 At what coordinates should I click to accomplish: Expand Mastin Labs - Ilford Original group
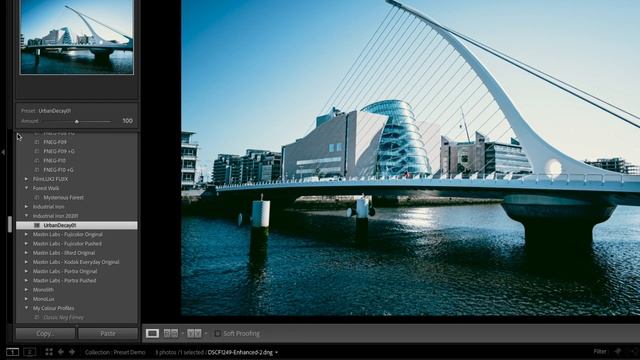point(27,253)
